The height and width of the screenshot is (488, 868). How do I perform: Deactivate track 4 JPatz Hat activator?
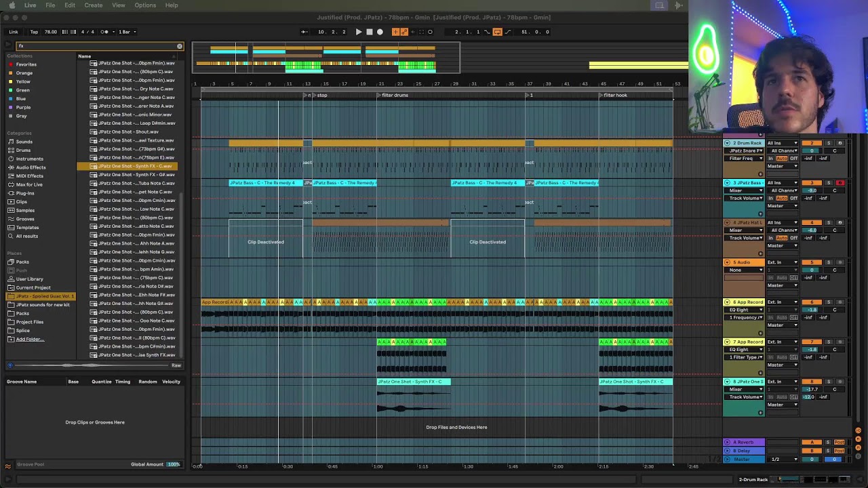pos(812,222)
